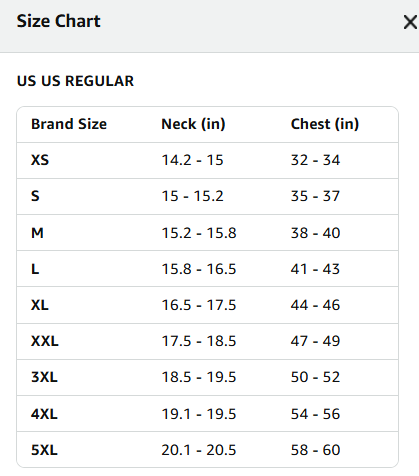Screen dimensions: 419x476
Task: Click chest value 50 - 52
Action: tap(315, 377)
